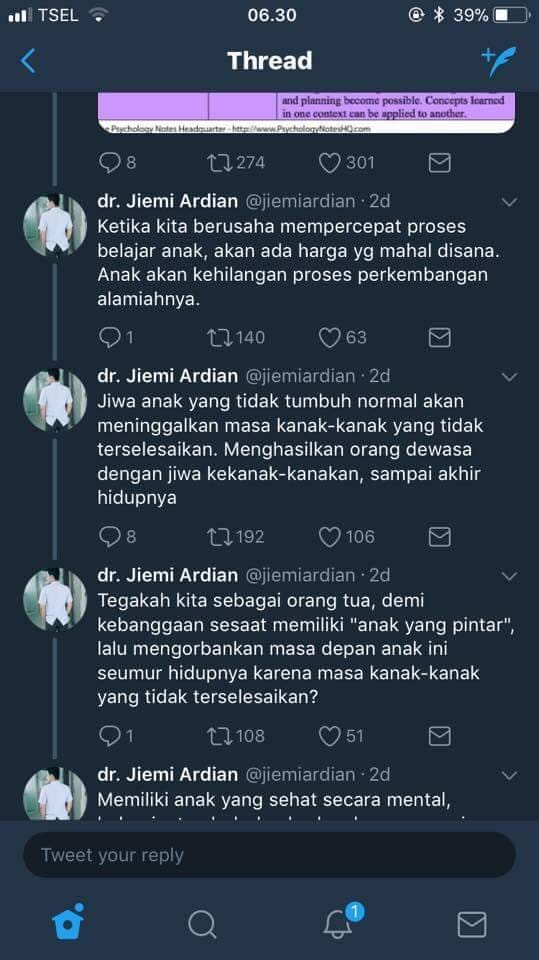Go to the Home tab

(67, 921)
